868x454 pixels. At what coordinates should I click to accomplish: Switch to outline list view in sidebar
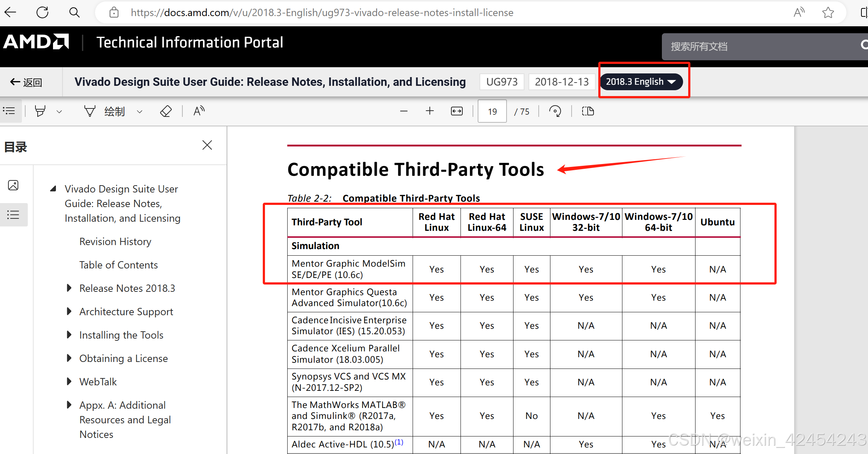pyautogui.click(x=13, y=215)
